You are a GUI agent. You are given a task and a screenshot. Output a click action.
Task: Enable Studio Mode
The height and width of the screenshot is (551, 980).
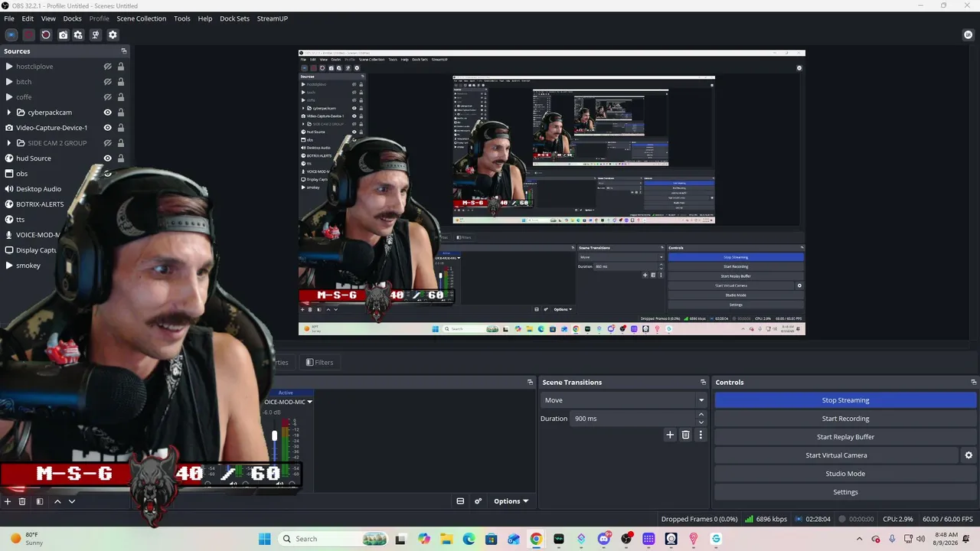(845, 474)
